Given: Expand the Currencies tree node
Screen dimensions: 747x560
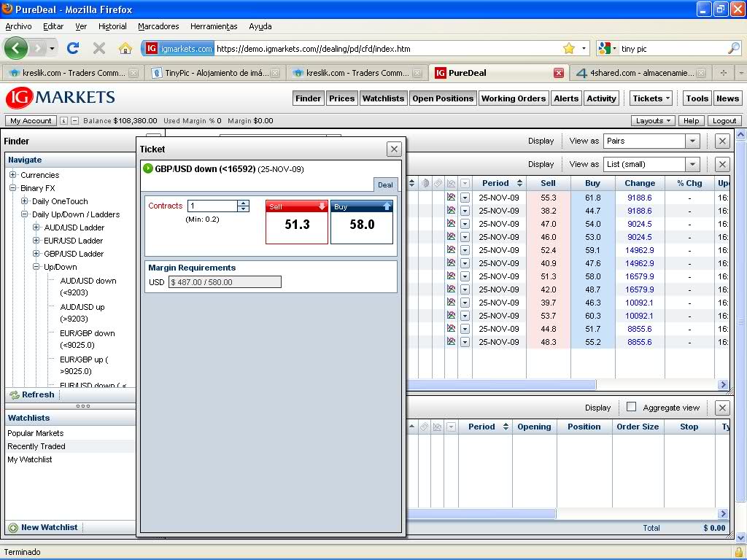Looking at the screenshot, I should coord(13,175).
